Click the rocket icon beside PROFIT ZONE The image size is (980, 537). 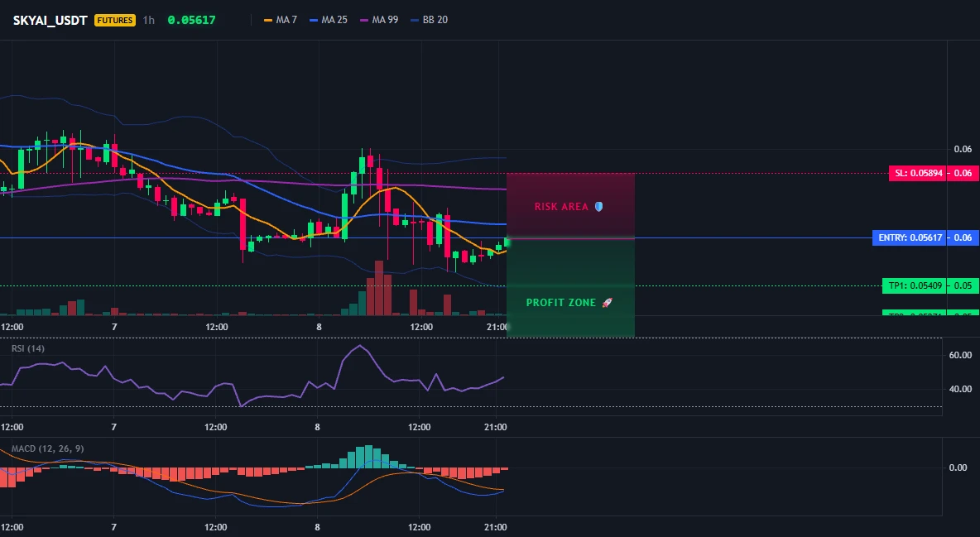[x=607, y=303]
